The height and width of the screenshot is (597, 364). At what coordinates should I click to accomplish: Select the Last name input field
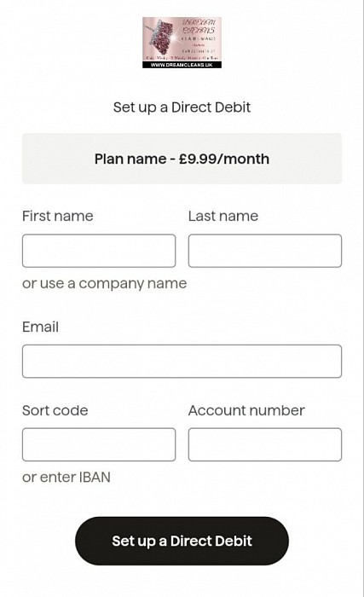[265, 251]
